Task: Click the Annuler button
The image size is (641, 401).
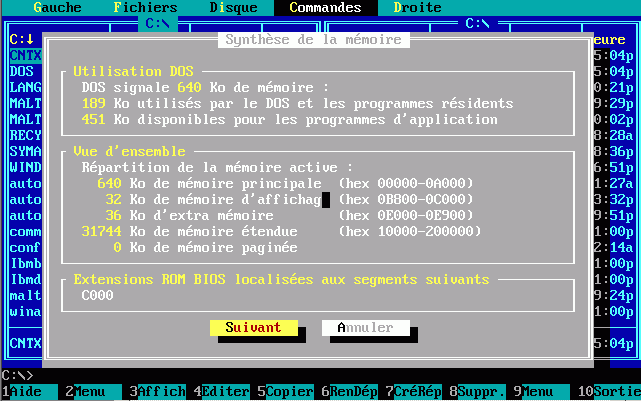Action: (365, 327)
